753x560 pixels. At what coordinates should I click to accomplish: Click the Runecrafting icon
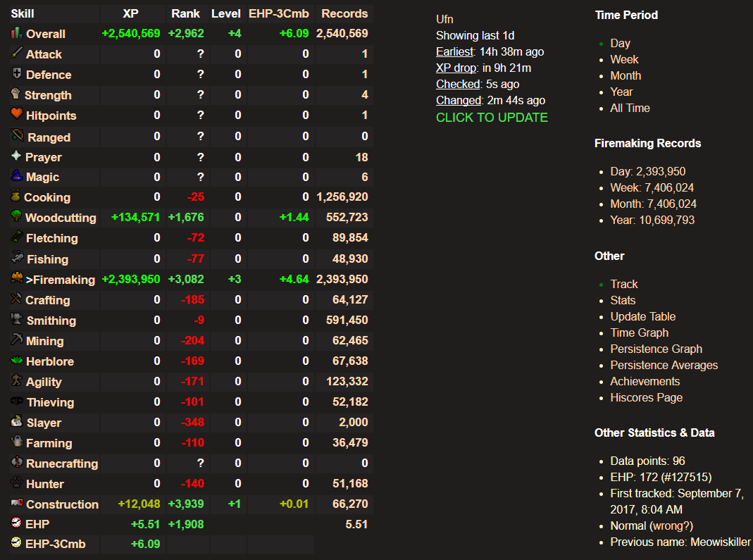[x=17, y=462]
